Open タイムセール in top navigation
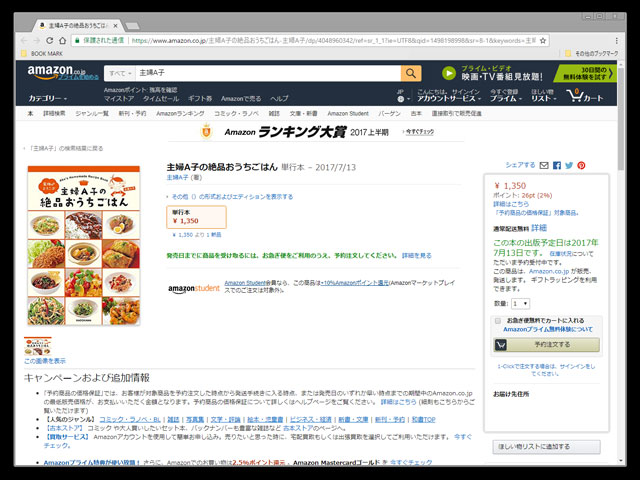This screenshot has width=640, height=480. (160, 99)
